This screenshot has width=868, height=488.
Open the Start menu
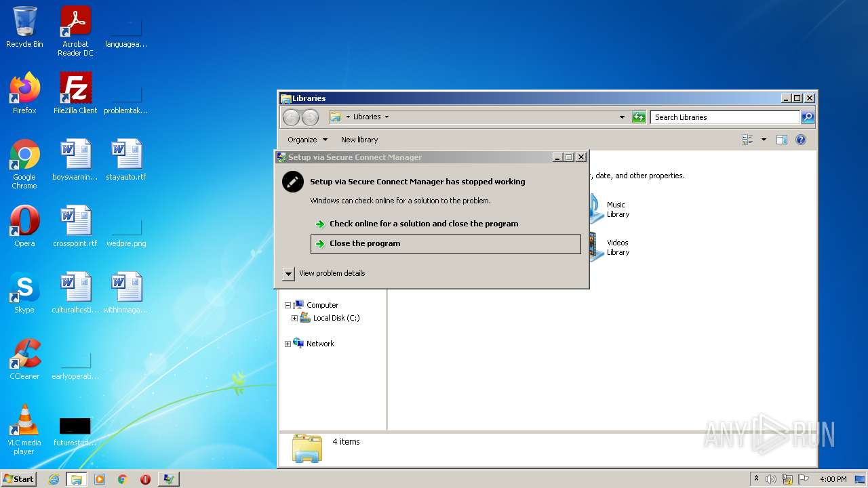(x=19, y=479)
